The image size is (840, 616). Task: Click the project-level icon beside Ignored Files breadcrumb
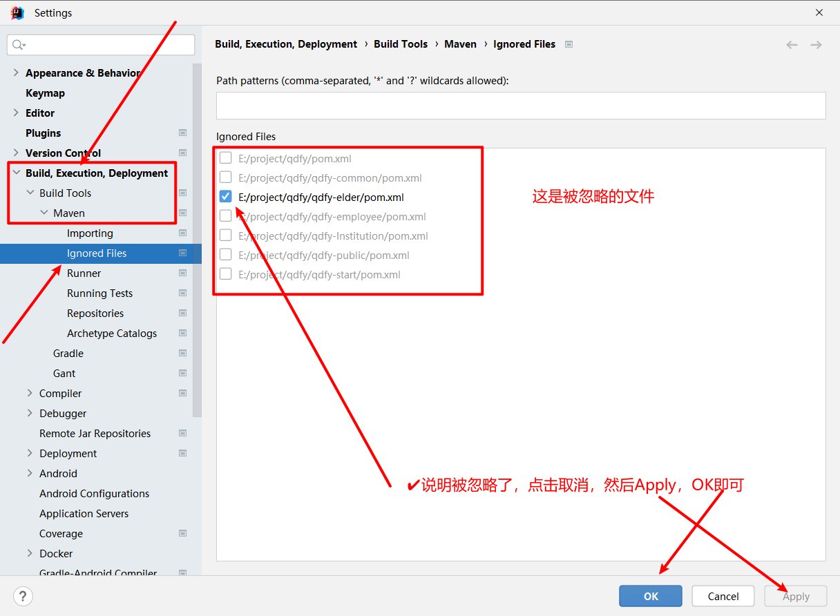click(x=569, y=44)
